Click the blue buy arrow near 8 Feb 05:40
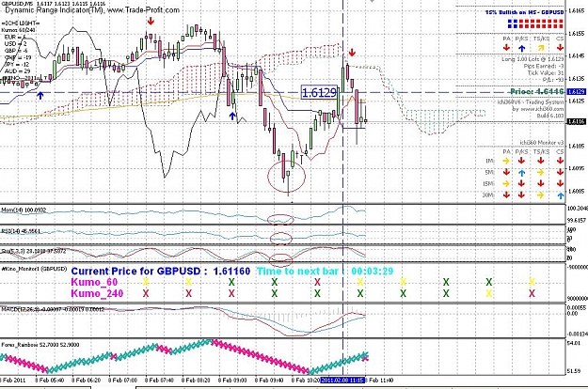Image resolution: width=588 pixels, height=389 pixels. (40, 96)
